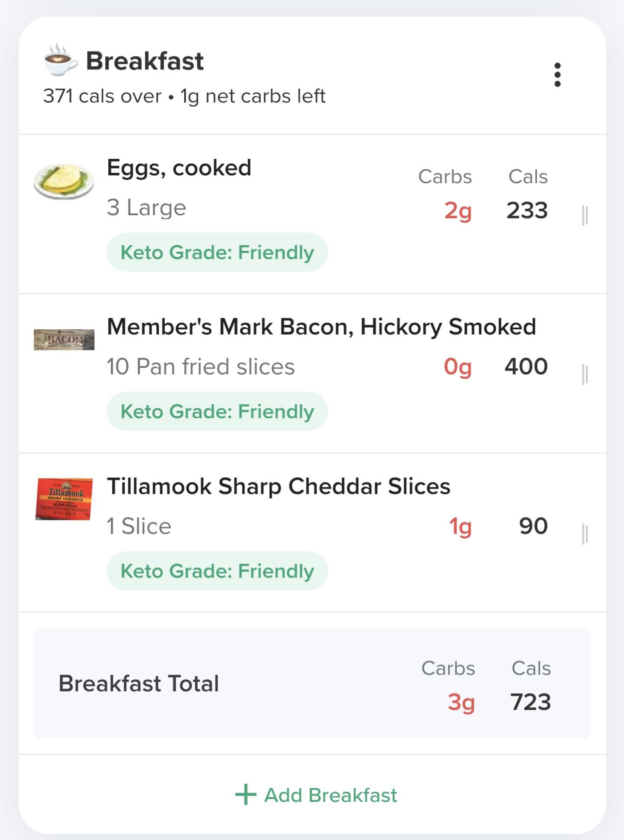Viewport: 624px width, 840px height.
Task: Select the reorder handle for Tillamook Cheddar
Action: (585, 534)
